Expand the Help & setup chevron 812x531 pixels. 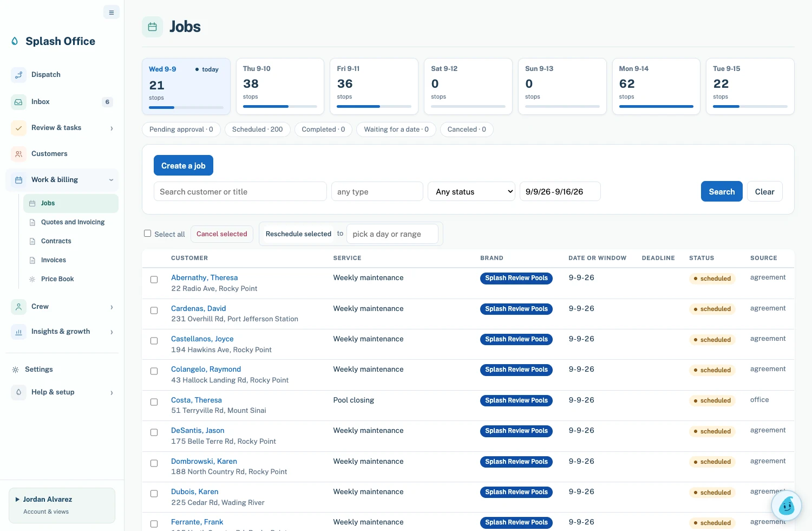(x=112, y=393)
